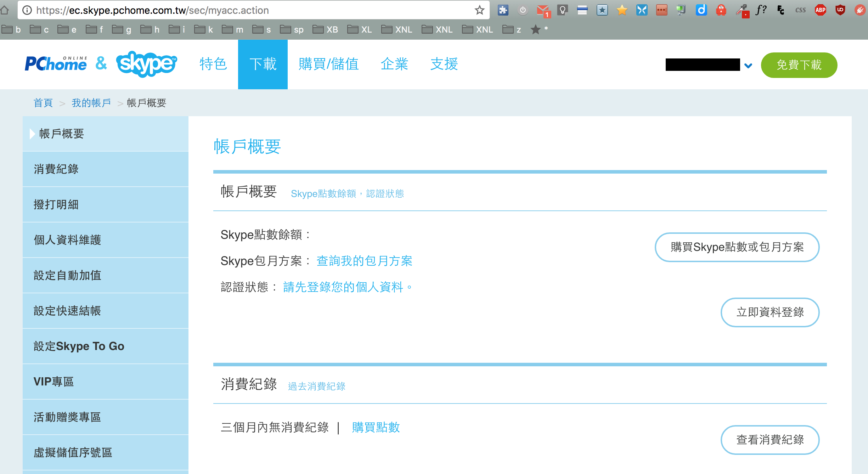Image resolution: width=868 pixels, height=474 pixels.
Task: Click the red ghost padlock extension icon
Action: coord(721,10)
